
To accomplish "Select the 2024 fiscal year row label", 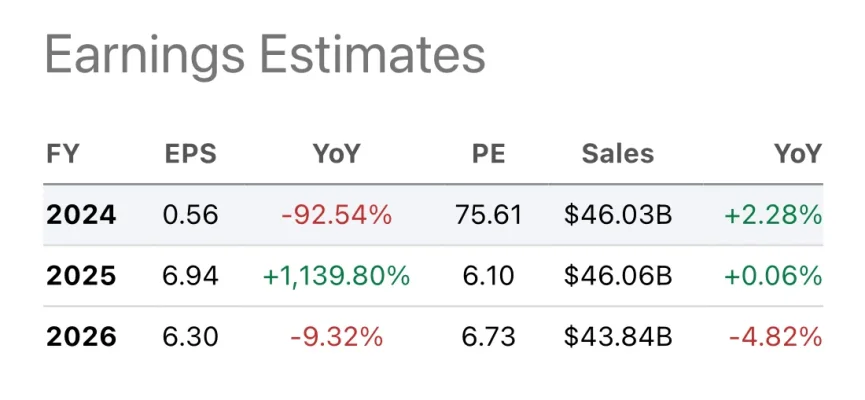I will 81,215.
